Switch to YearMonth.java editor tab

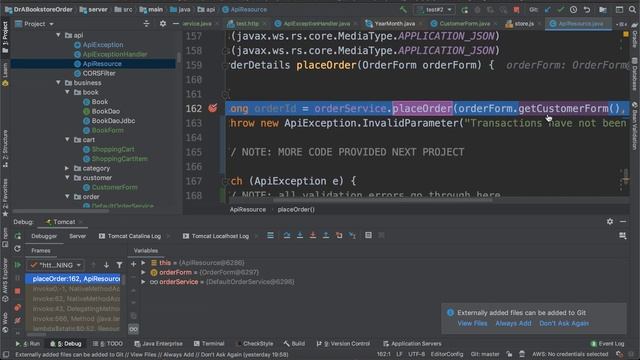click(394, 24)
